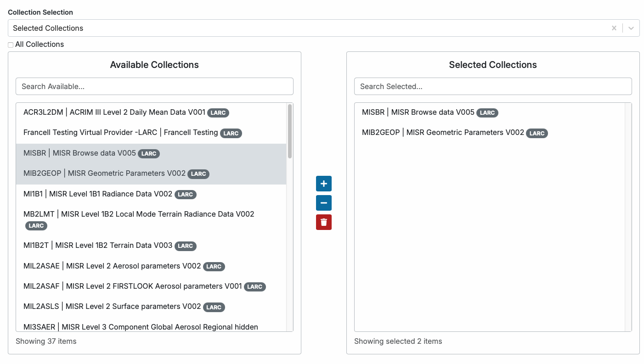Enable the All Collections checkbox
This screenshot has height=364, width=644.
[x=11, y=45]
